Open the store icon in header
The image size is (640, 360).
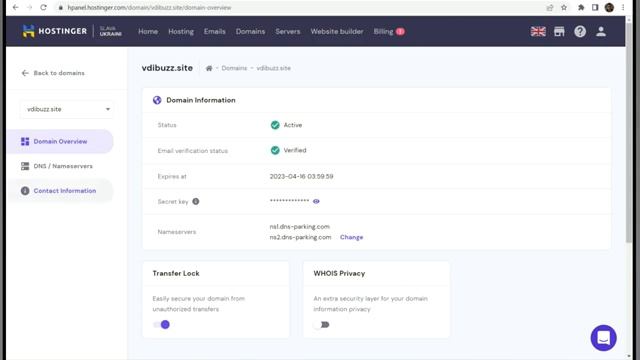[559, 31]
